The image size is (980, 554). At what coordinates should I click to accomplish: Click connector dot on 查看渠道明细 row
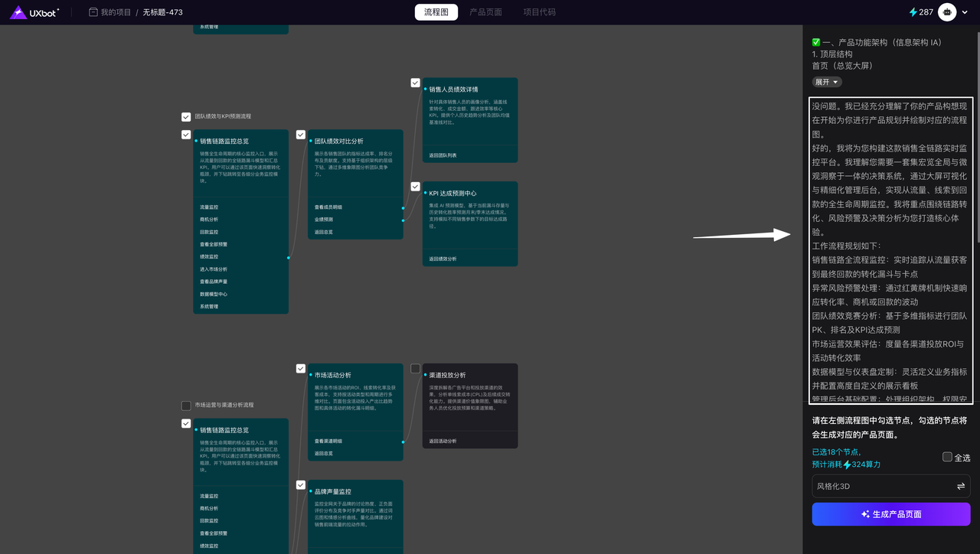pos(403,442)
